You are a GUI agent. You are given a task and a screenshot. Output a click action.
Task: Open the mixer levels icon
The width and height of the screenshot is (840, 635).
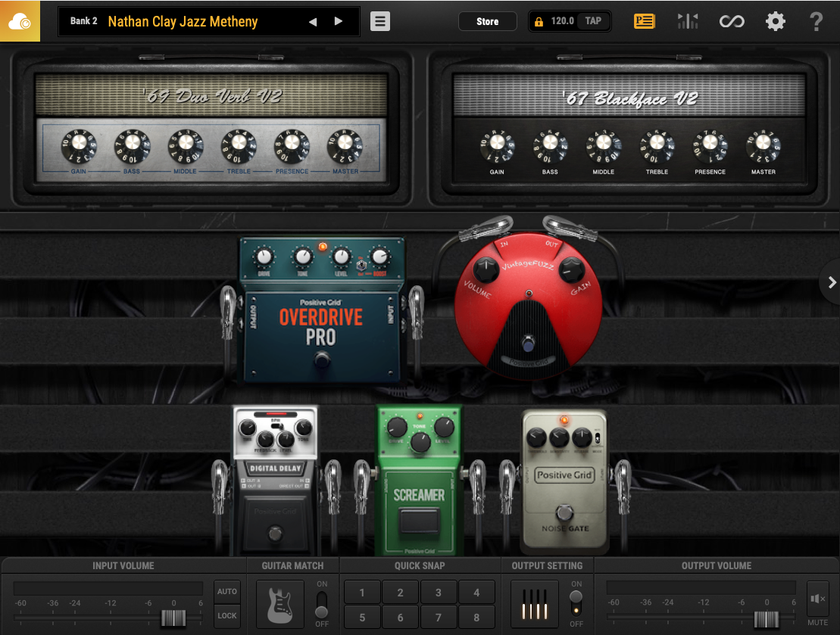pos(688,21)
